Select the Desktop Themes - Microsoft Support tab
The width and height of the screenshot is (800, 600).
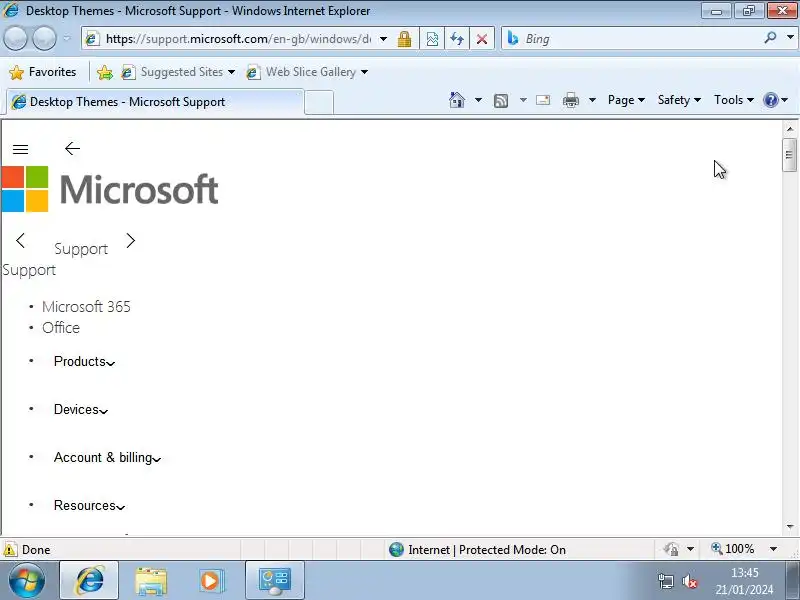pos(155,102)
